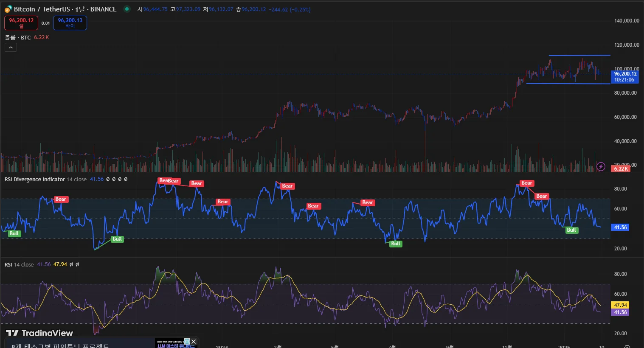The image size is (644, 348).
Task: Click the green market status indicator
Action: pyautogui.click(x=127, y=9)
